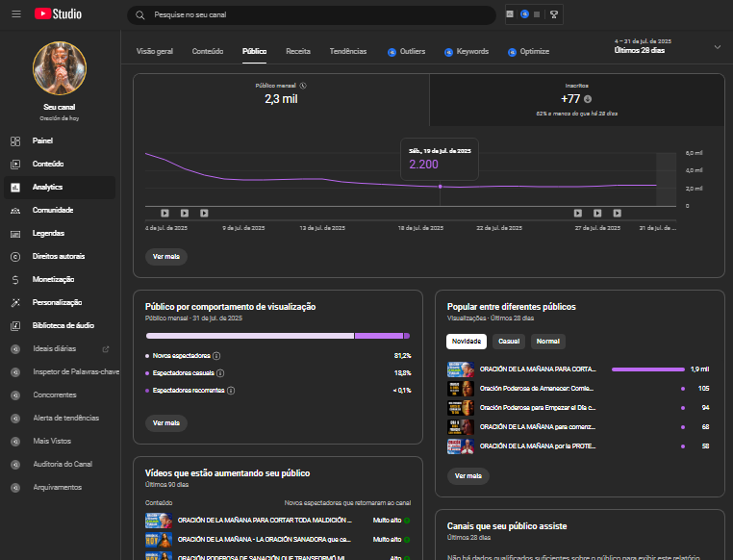Click the search magnifier icon
Image resolution: width=733 pixels, height=560 pixels.
tap(139, 15)
